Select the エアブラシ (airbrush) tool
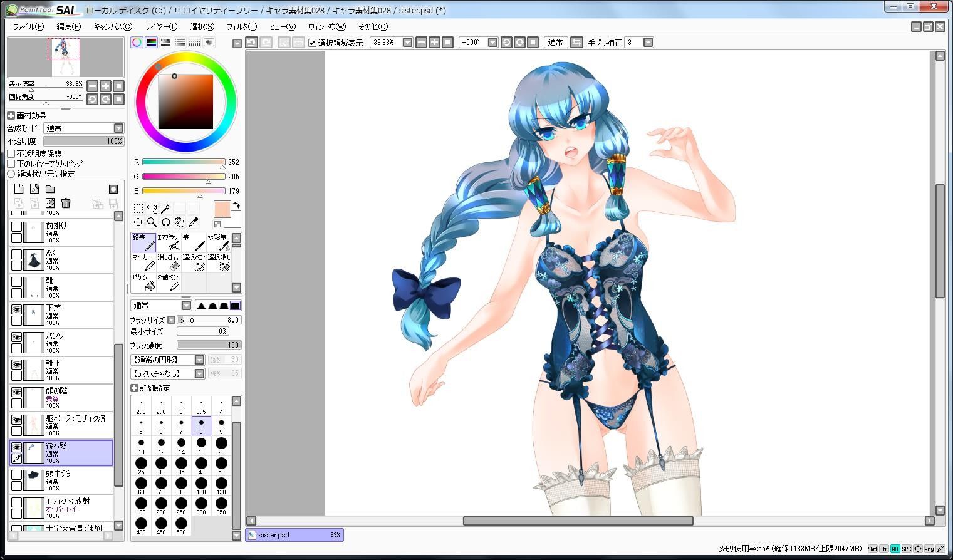Viewport: 953px width, 560px height. [x=168, y=242]
